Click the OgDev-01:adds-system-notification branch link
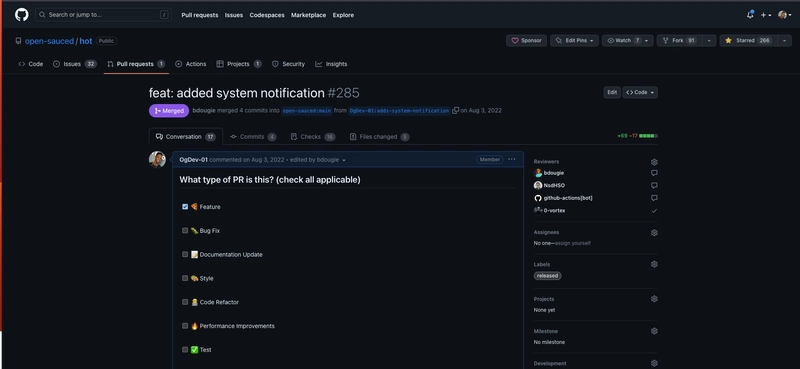This screenshot has height=369, width=800. point(399,111)
